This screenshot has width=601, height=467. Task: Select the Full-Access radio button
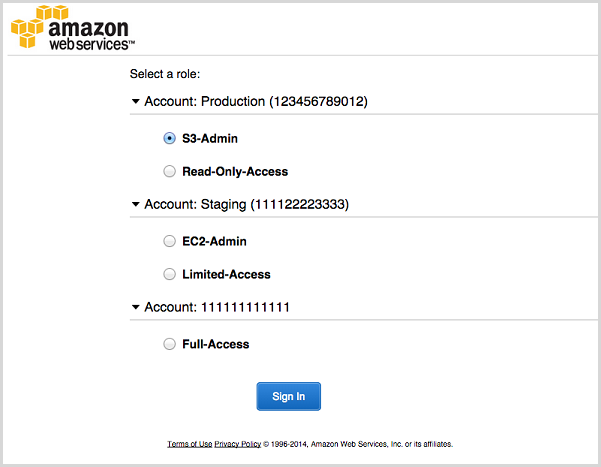(x=169, y=344)
